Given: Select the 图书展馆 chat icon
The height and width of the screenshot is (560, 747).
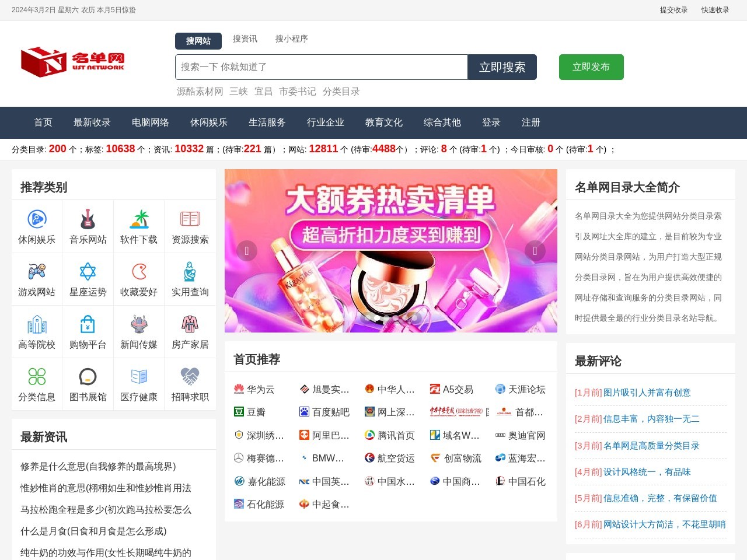Looking at the screenshot, I should 88,376.
